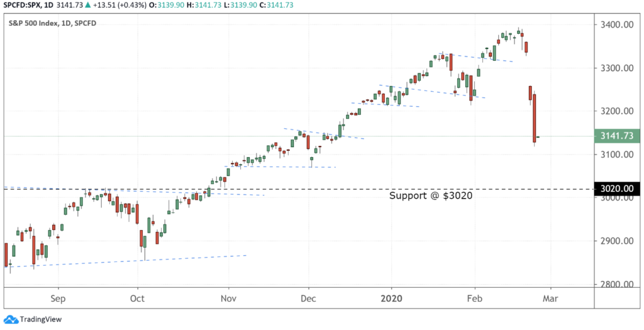Open the TradingView text link
644x330 pixels.
[x=39, y=319]
